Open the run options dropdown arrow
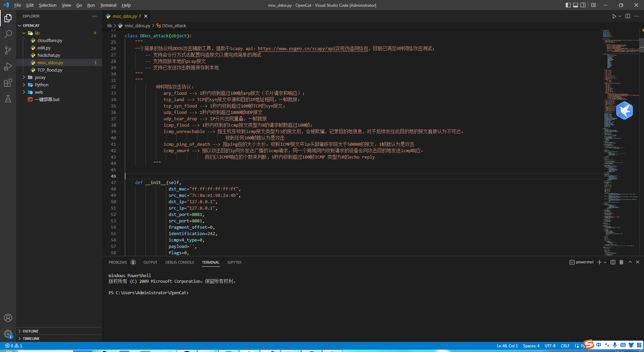Viewport: 644px width, 352px height. point(620,16)
